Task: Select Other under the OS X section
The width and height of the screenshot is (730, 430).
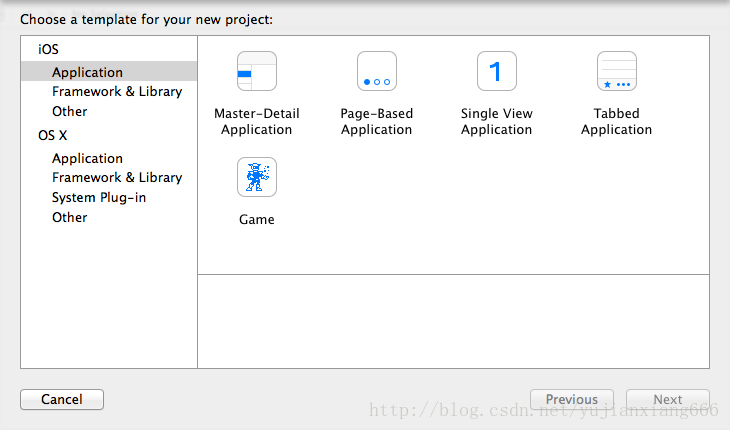Action: point(69,217)
